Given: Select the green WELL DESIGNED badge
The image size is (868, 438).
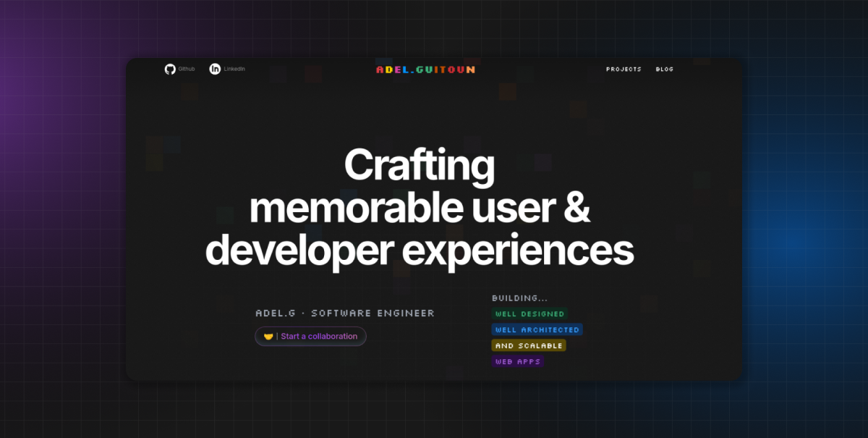Looking at the screenshot, I should [530, 313].
